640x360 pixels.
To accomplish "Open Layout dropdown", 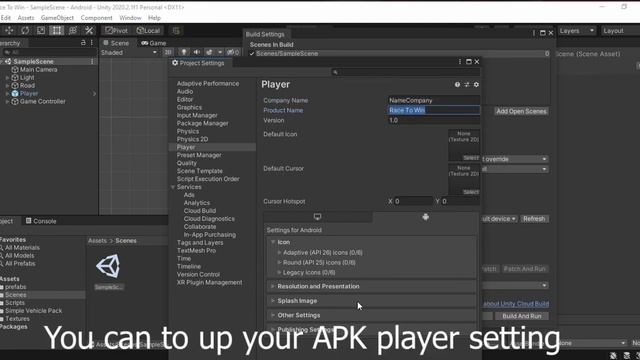I will [620, 31].
